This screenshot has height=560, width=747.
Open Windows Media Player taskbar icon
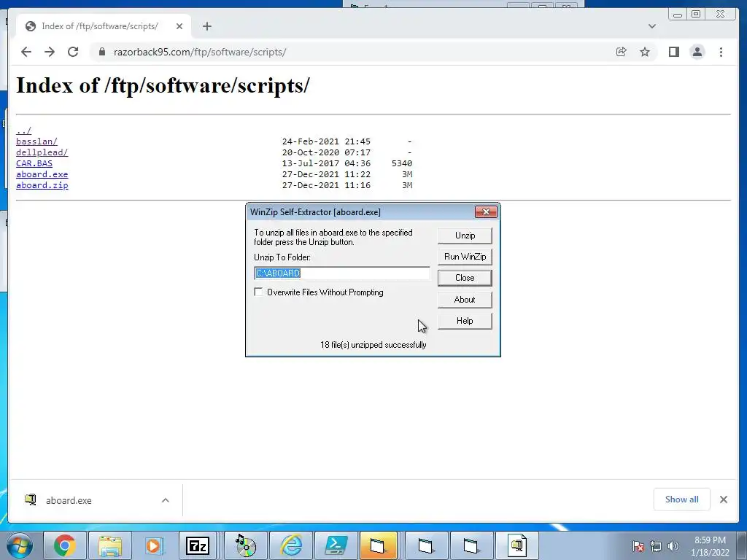[153, 545]
